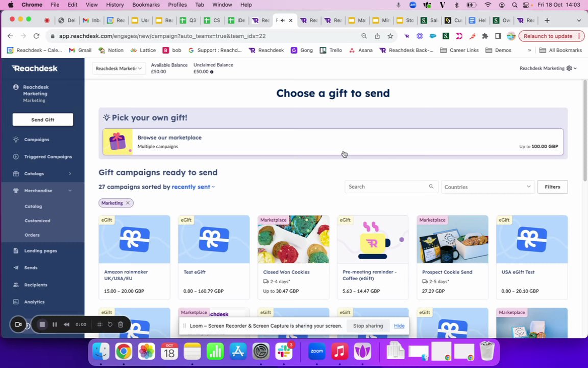
Task: Open the Analytics section
Action: tap(34, 302)
